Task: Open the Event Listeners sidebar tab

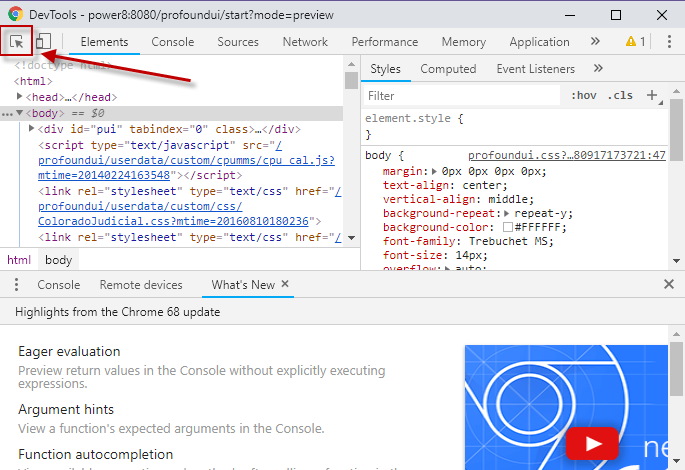Action: [x=536, y=69]
